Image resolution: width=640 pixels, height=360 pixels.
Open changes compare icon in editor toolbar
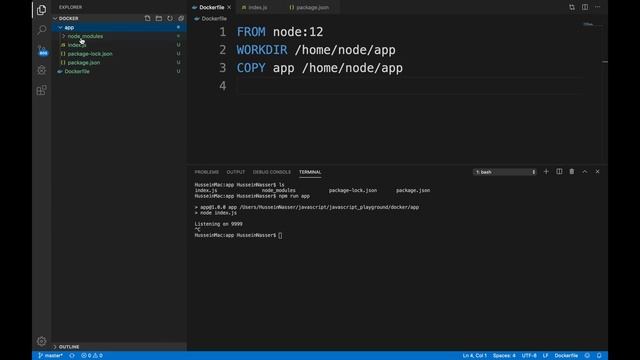pyautogui.click(x=572, y=7)
